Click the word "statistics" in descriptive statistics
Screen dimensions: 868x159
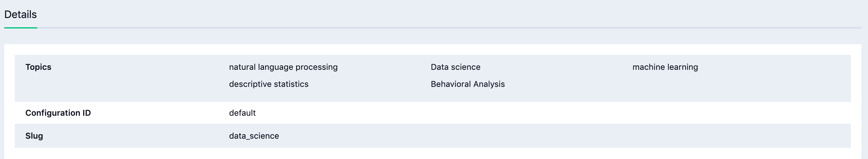[292, 84]
